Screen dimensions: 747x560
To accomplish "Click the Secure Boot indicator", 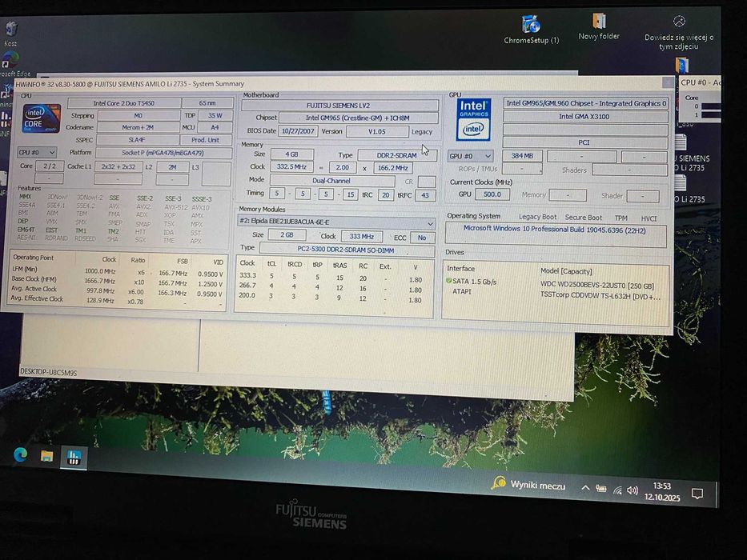I will point(583,217).
